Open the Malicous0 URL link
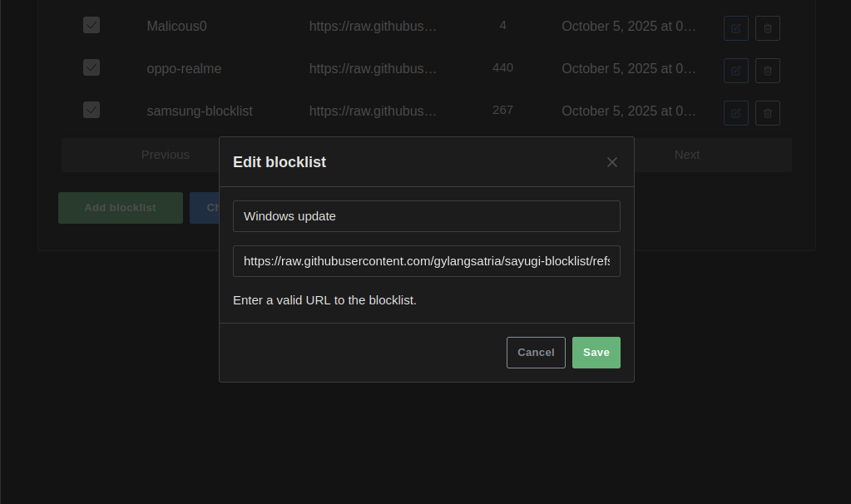Viewport: 851px width, 504px height. coord(373,26)
